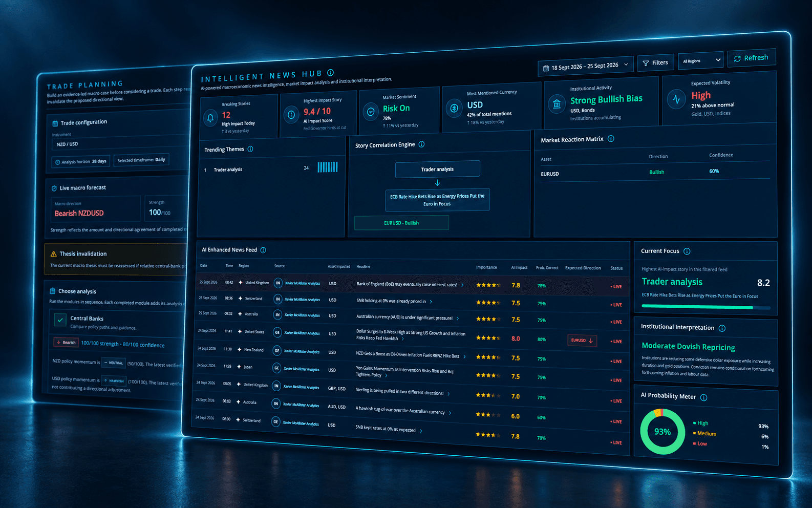
Task: Sort news feed by Prob. Correct column header
Action: tap(547, 268)
